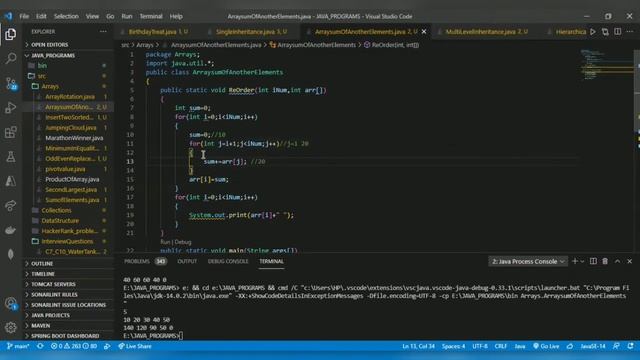
Task: Open the Testing beaker icon
Action: click(x=11, y=157)
